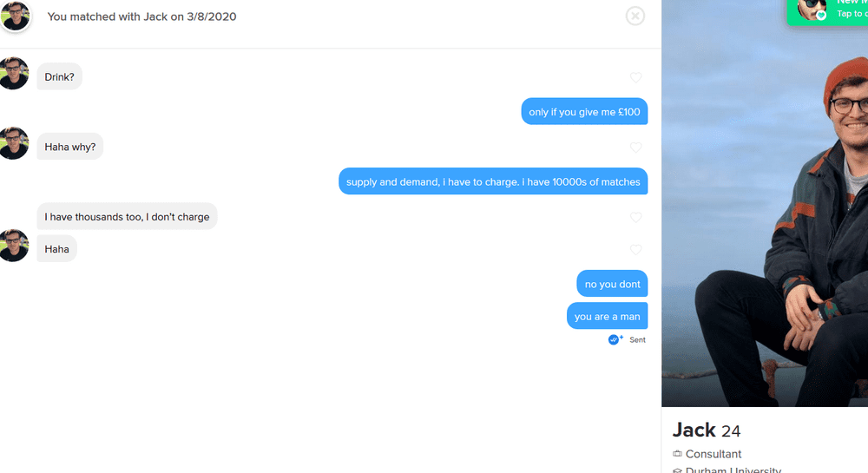Click the notification's profile picture thumbnail
This screenshot has width=868, height=473.
click(x=811, y=10)
